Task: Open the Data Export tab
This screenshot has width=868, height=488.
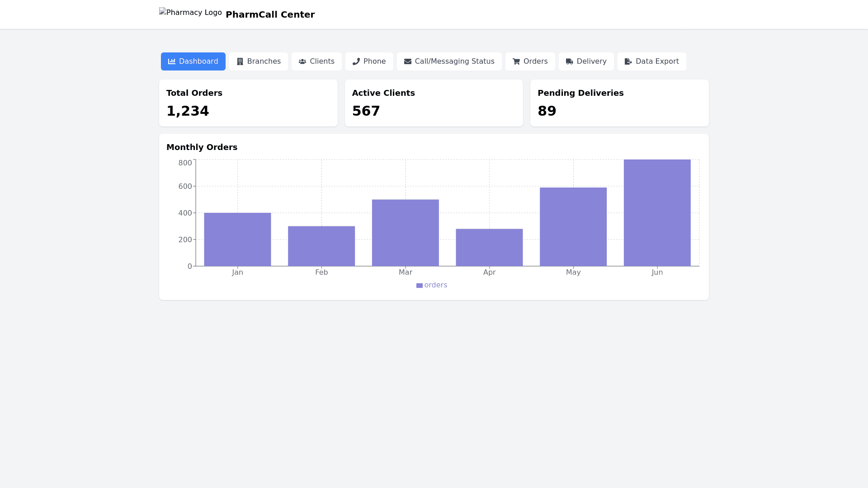Action: coord(651,61)
